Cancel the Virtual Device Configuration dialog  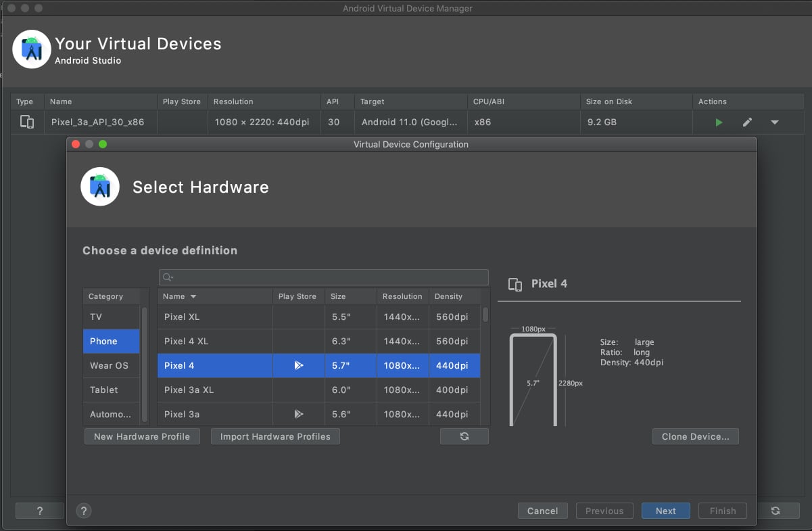point(542,511)
